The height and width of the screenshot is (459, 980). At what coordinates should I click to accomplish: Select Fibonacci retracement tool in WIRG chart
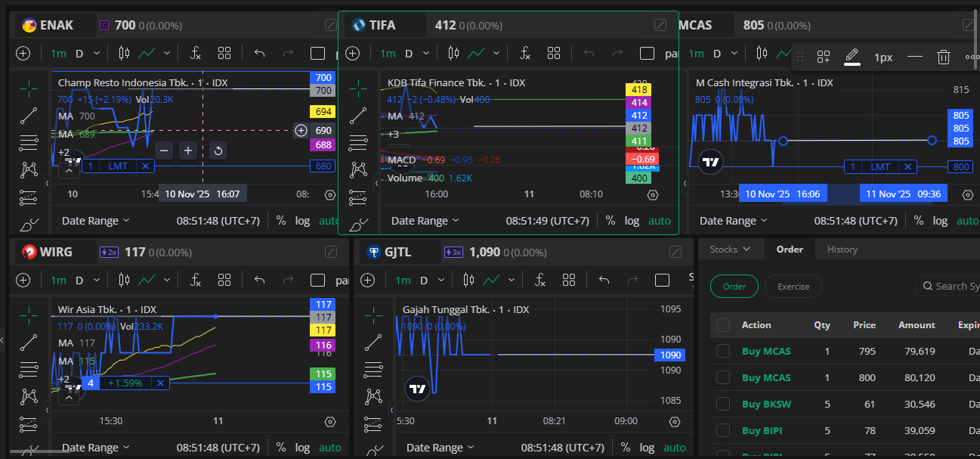29,370
